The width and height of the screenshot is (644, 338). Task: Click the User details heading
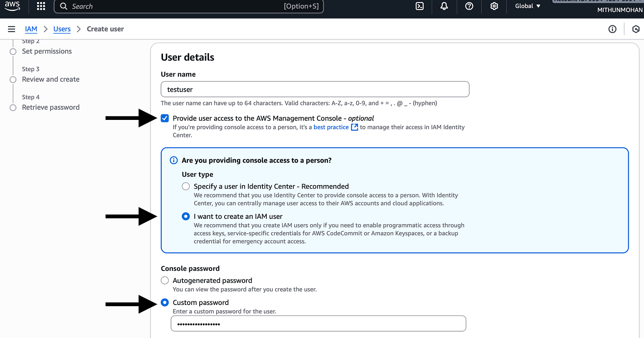tap(188, 57)
